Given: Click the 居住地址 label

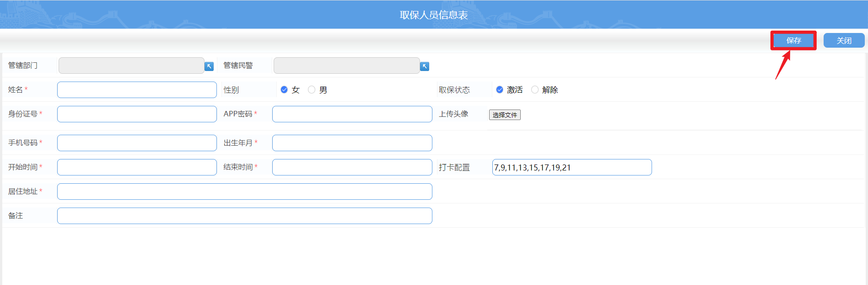Looking at the screenshot, I should coord(23,191).
